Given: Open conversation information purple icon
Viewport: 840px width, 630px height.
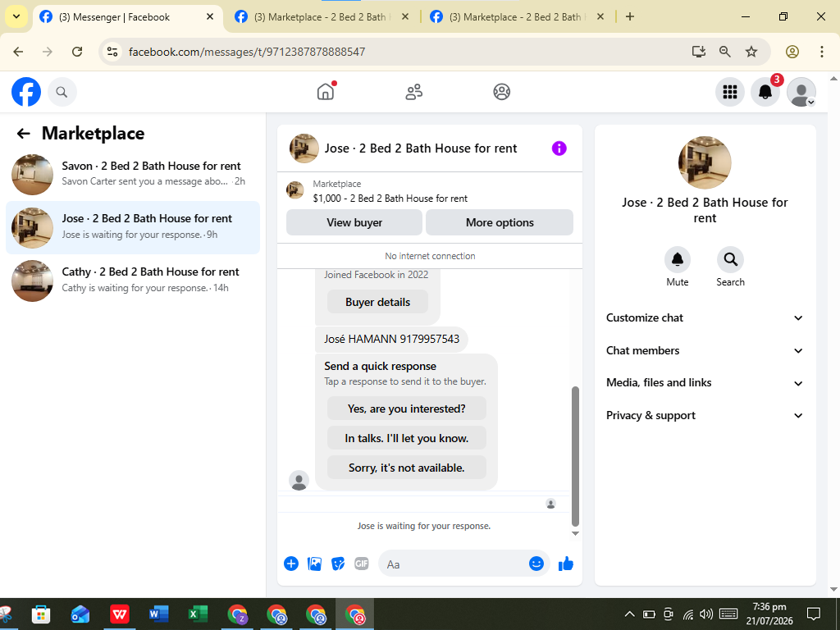Looking at the screenshot, I should pyautogui.click(x=559, y=148).
